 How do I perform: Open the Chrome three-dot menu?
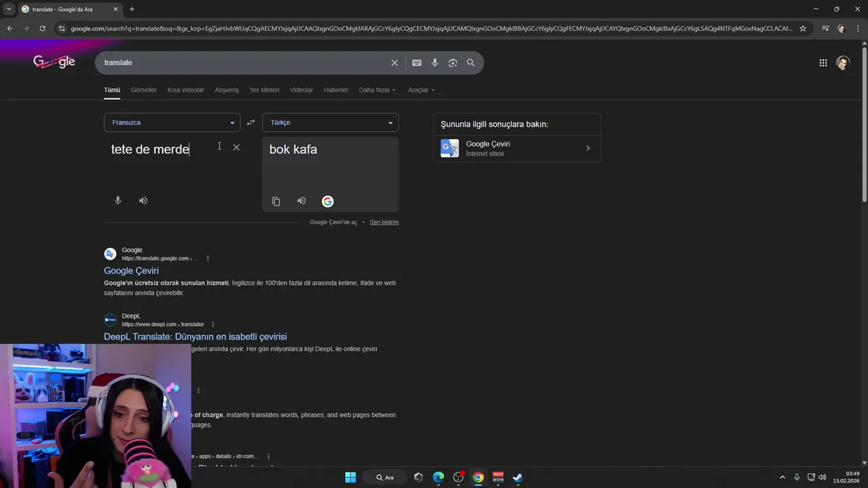[859, 28]
